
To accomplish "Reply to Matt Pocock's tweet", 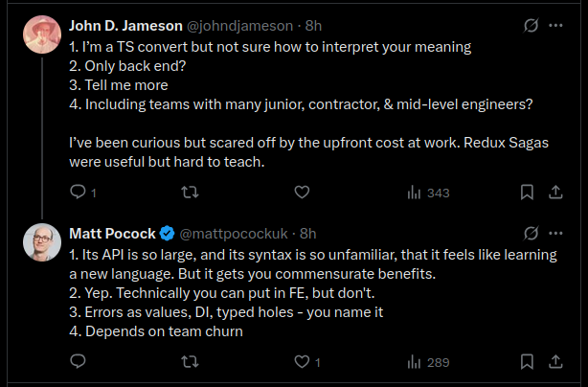I will pos(79,362).
